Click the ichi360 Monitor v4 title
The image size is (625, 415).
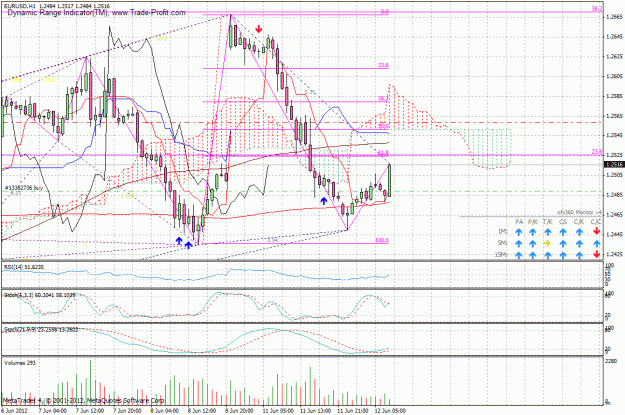pos(579,212)
